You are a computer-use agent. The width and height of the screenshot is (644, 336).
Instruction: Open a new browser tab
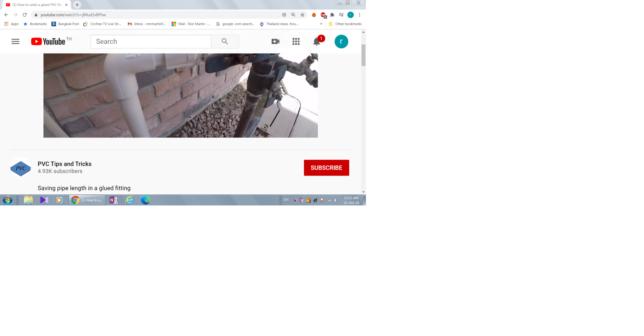77,5
